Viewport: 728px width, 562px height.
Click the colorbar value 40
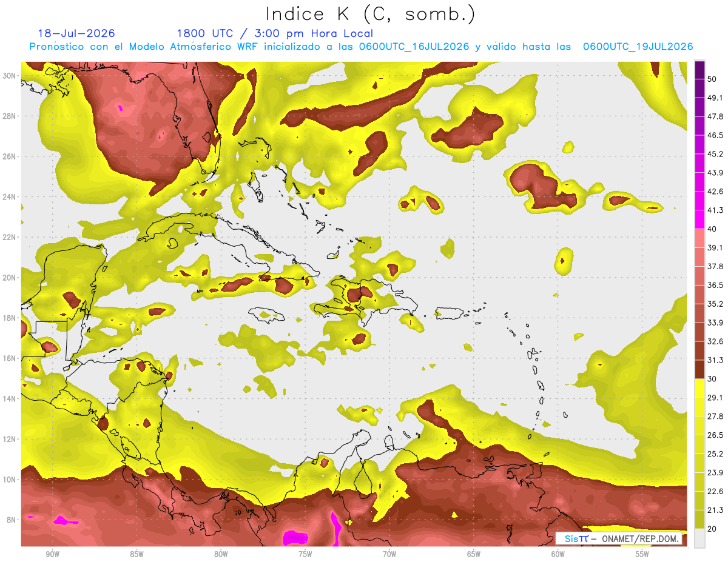[713, 229]
